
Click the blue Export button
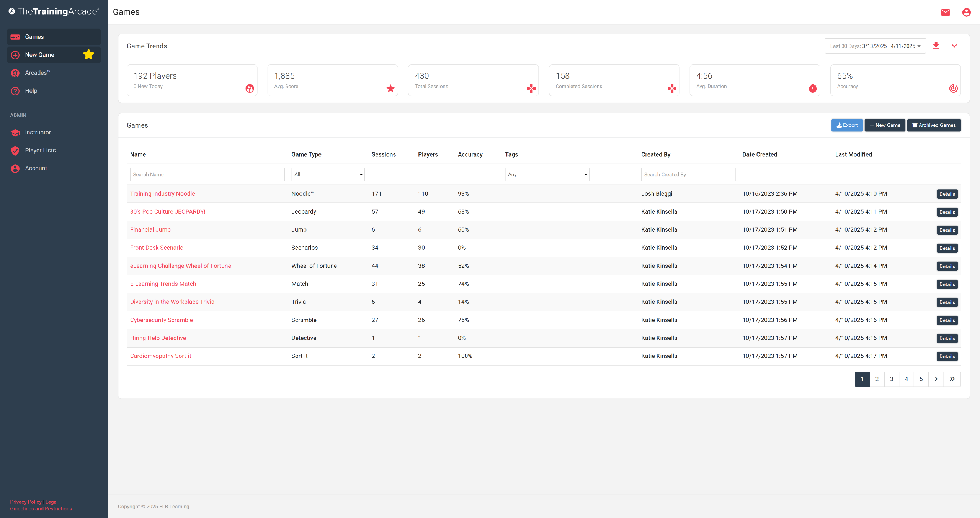click(x=847, y=125)
